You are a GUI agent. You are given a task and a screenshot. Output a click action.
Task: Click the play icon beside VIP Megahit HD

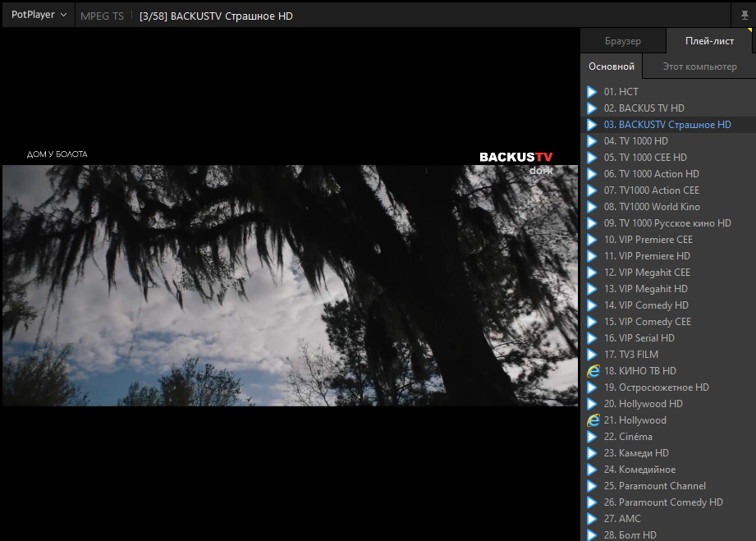592,288
